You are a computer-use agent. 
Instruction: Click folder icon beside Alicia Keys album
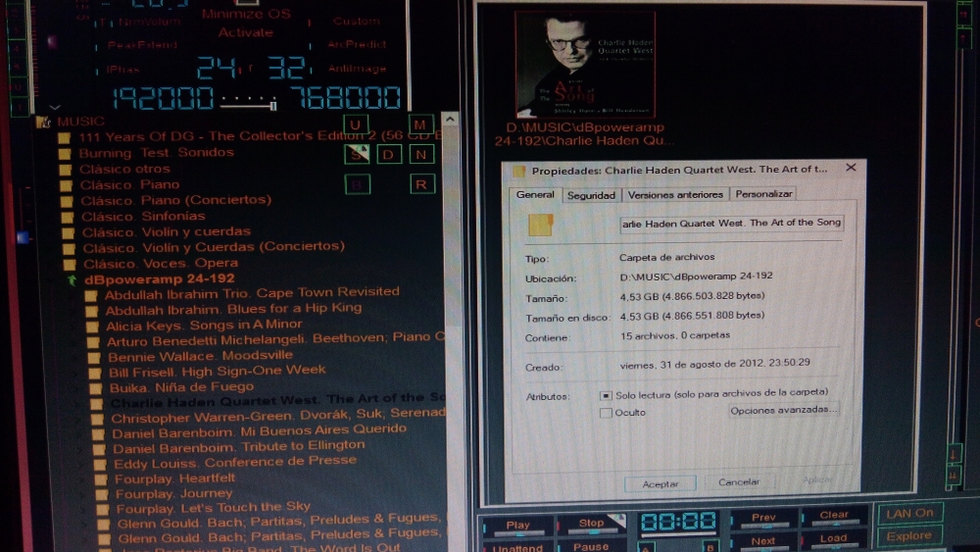click(92, 326)
